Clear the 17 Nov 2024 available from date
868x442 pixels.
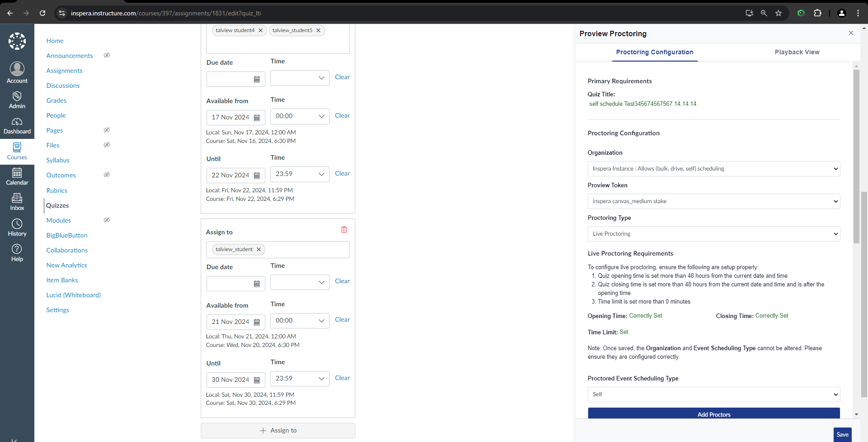tap(342, 115)
